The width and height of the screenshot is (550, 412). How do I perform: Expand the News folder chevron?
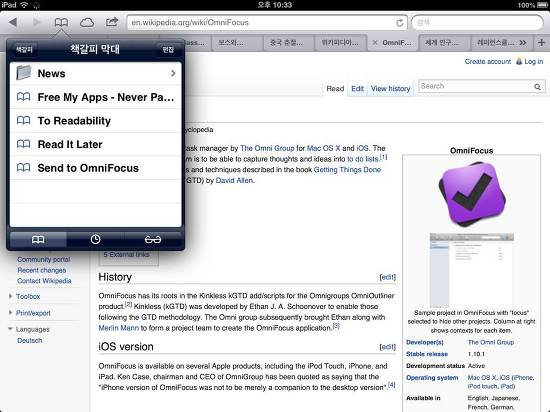coord(173,73)
